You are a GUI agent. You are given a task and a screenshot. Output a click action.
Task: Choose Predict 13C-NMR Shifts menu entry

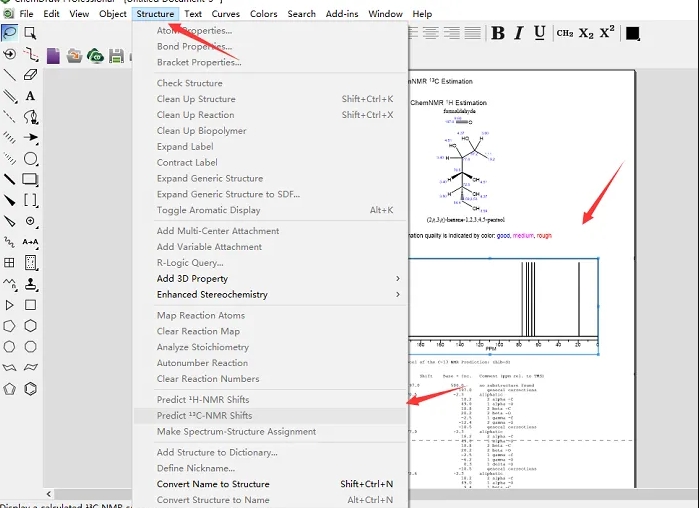[x=204, y=416]
